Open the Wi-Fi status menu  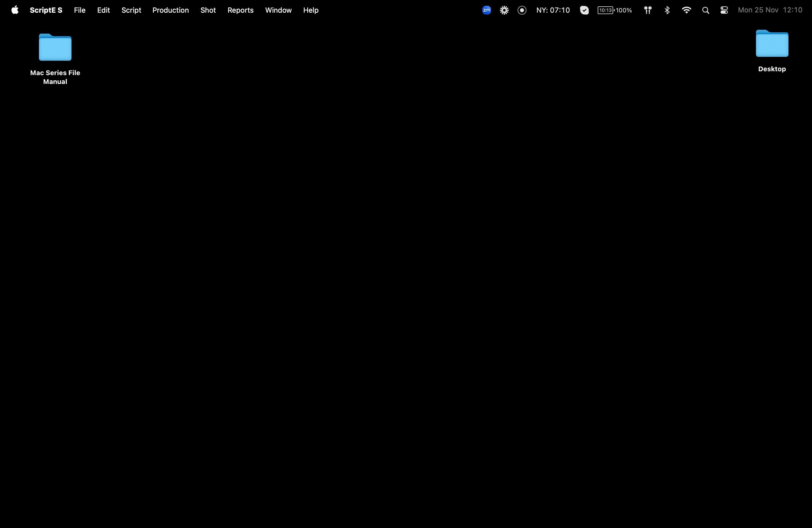[686, 10]
